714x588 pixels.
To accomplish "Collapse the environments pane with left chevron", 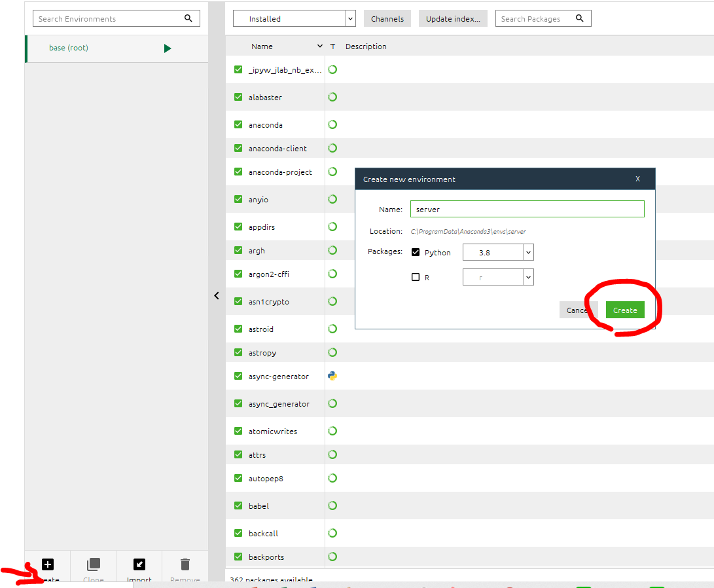I will pos(217,295).
